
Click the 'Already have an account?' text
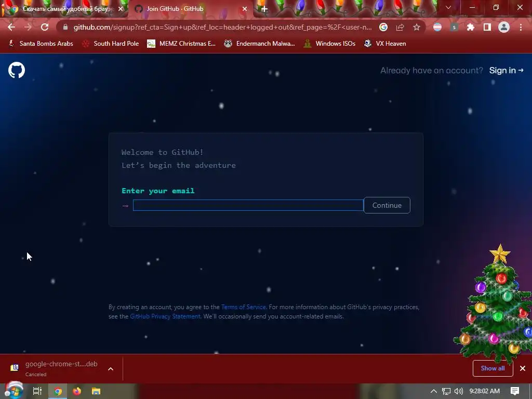[431, 70]
